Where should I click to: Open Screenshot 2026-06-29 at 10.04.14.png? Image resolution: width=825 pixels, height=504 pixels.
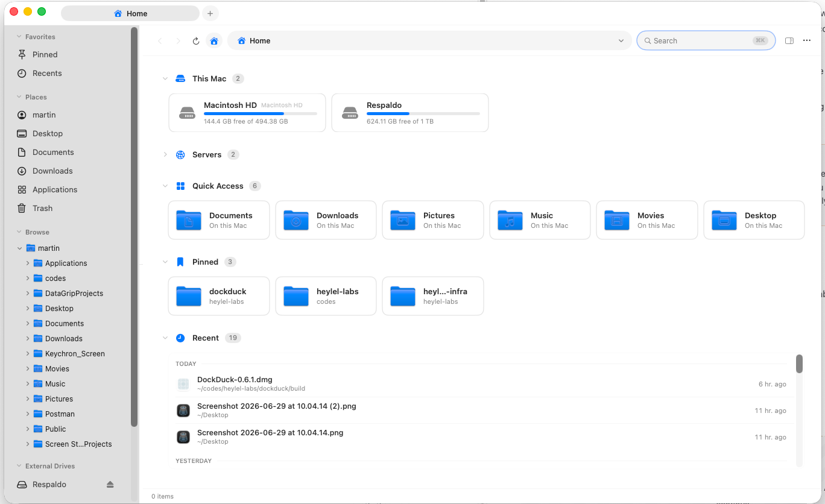(481, 437)
